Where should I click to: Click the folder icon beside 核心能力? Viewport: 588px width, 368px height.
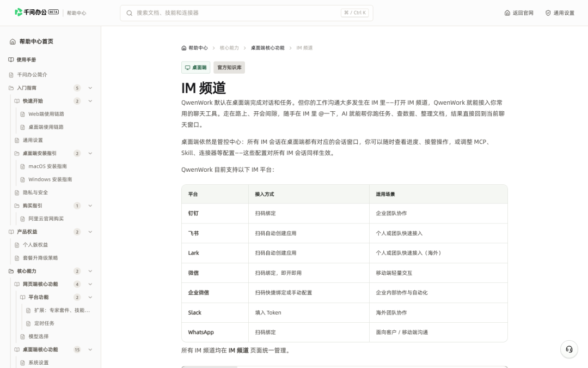click(11, 271)
